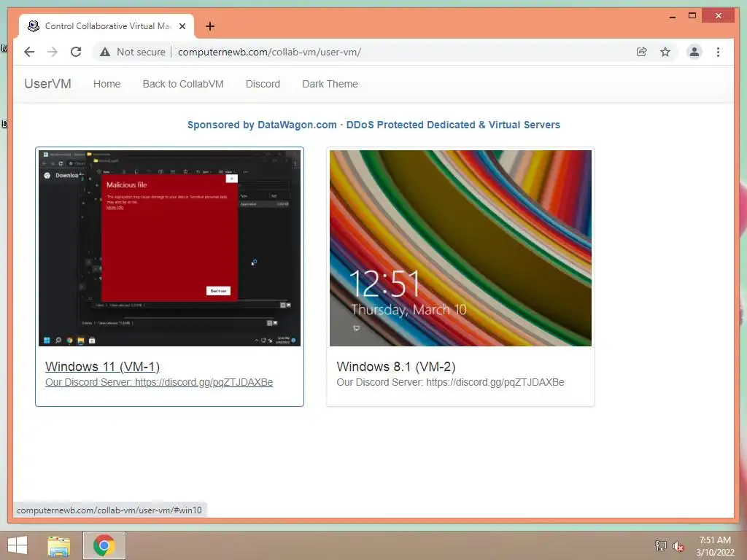
Task: Share this page using the share icon
Action: pos(642,52)
